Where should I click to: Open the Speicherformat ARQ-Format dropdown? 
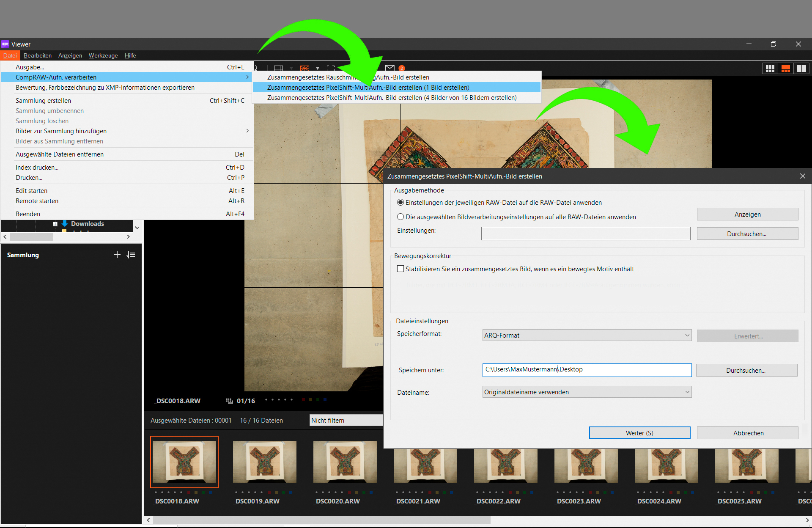click(587, 335)
